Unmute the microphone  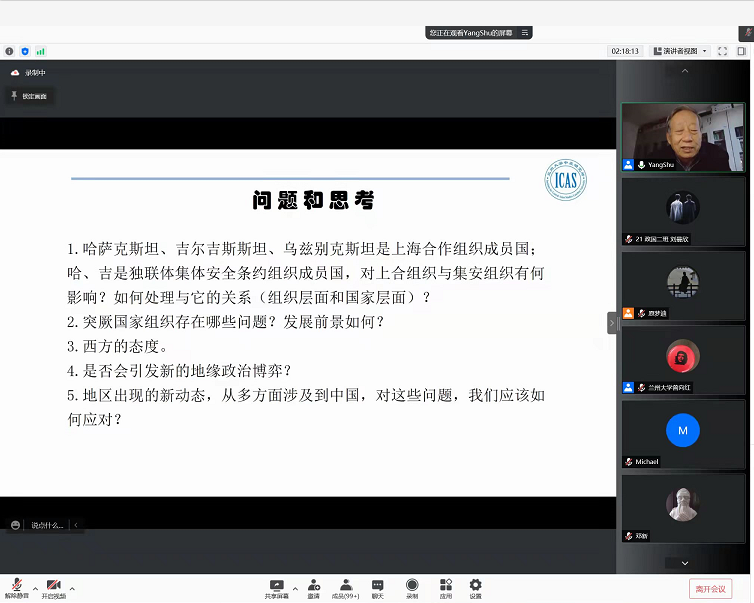pos(17,585)
